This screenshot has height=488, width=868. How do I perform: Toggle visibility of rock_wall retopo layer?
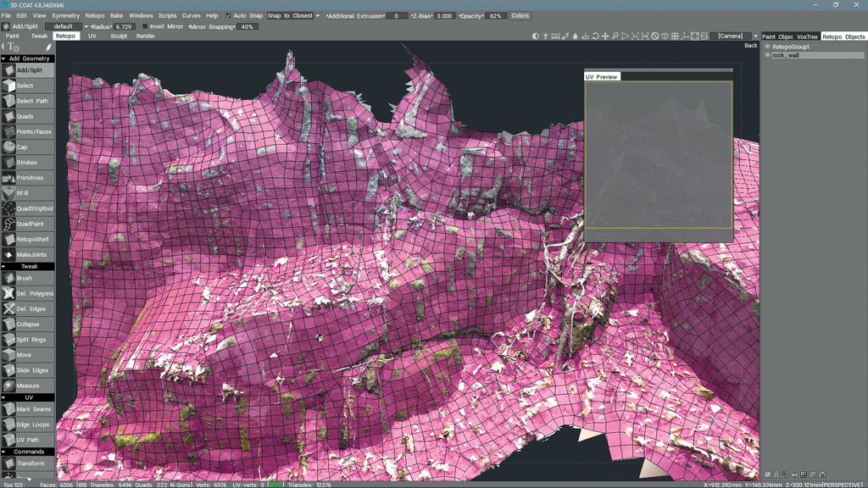click(767, 55)
